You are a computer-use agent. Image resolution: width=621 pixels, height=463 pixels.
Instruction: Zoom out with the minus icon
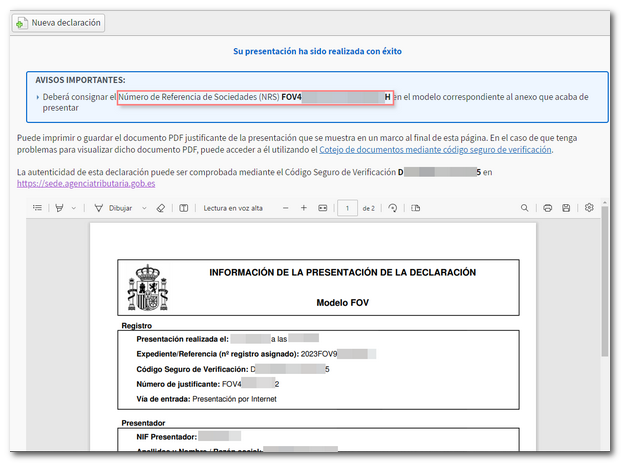pyautogui.click(x=285, y=208)
